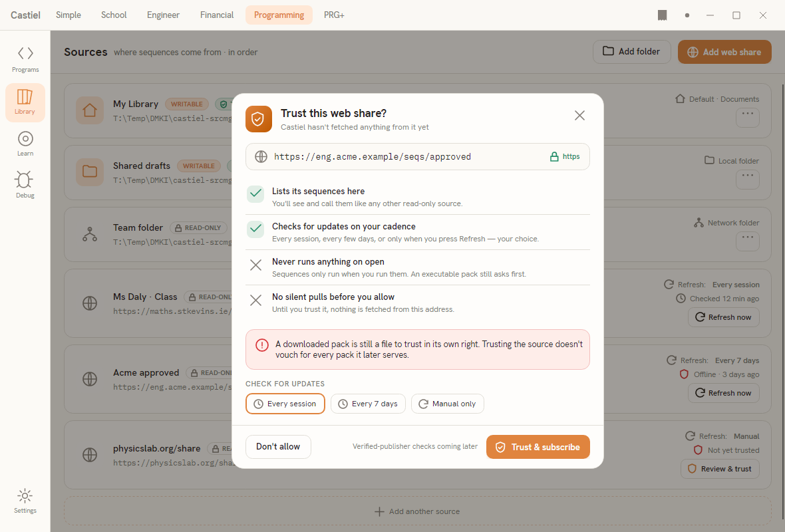
Task: Click the Acme approved globe icon
Action: tap(90, 379)
